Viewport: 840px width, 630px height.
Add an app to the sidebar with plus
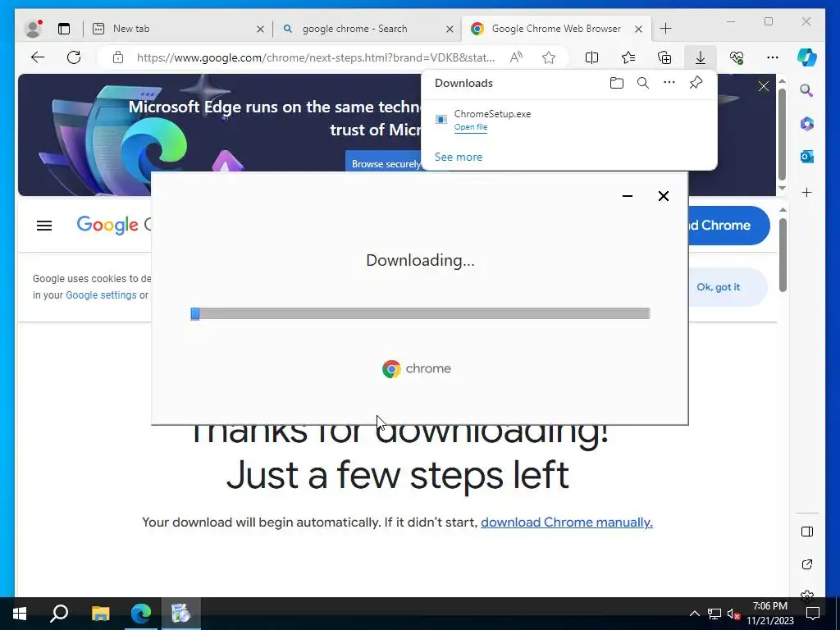point(807,192)
